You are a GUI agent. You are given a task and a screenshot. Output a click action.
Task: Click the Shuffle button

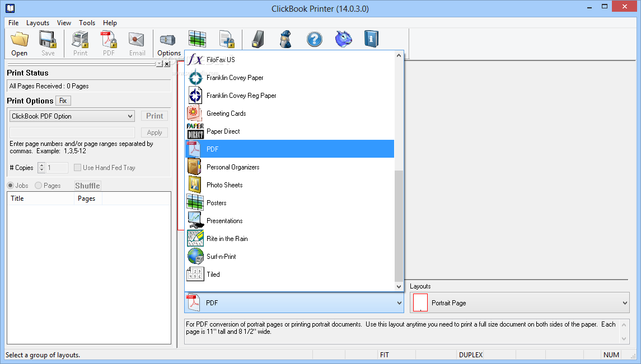[87, 186]
